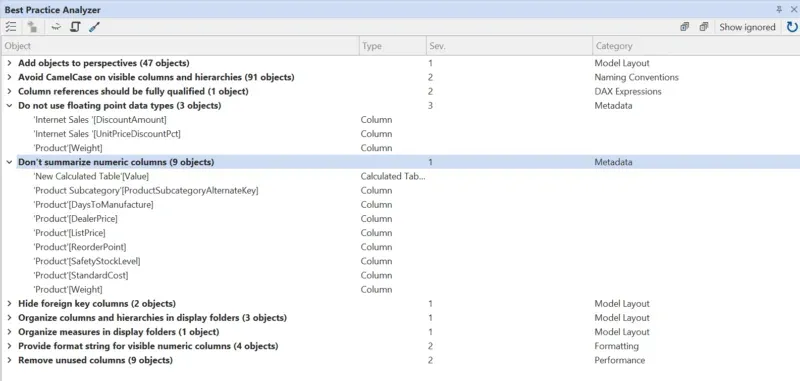Image resolution: width=800 pixels, height=381 pixels.
Task: Click the stacked-boxes icon directly beside Show ignored
Action: 704,27
